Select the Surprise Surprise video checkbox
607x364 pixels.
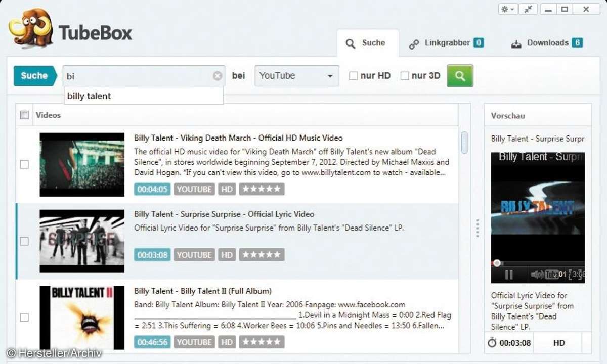pos(24,241)
